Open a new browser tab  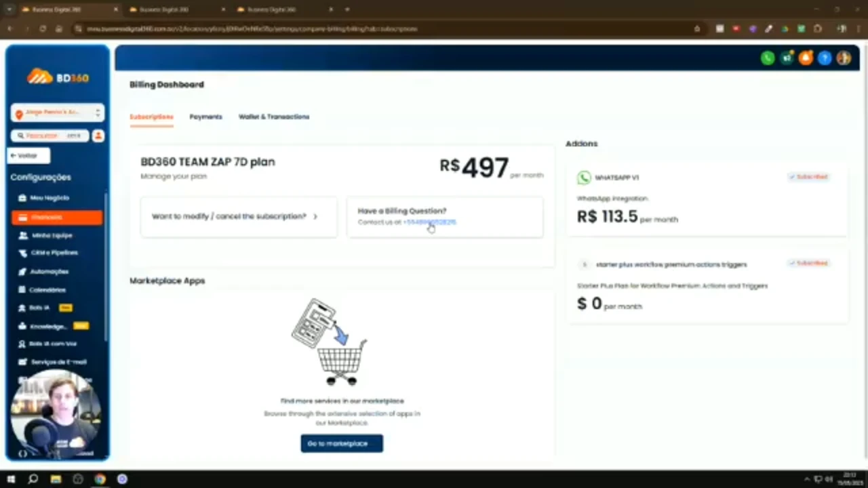pos(347,9)
